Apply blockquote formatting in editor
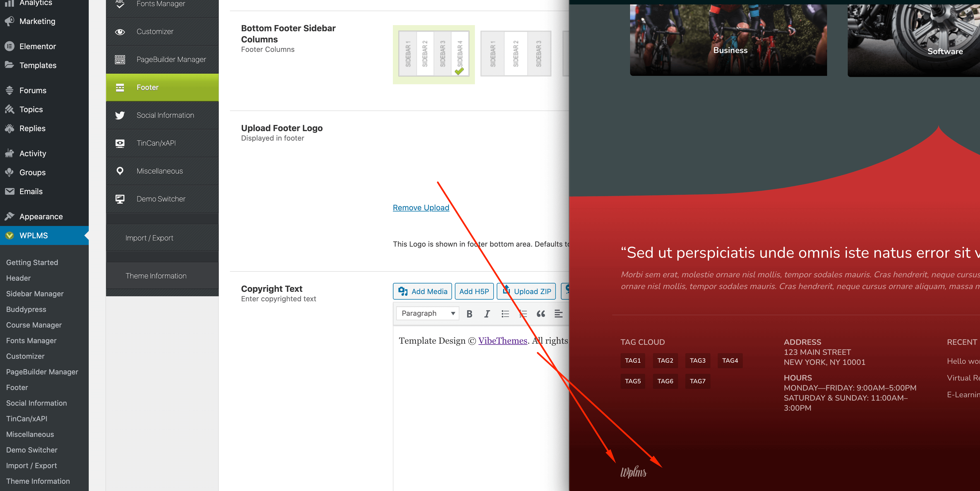Image resolution: width=980 pixels, height=491 pixels. click(x=541, y=314)
